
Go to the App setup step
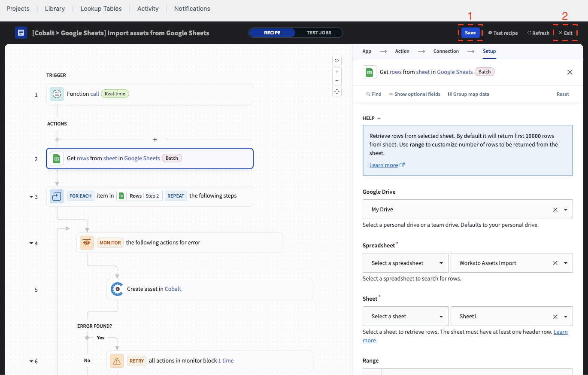pyautogui.click(x=367, y=51)
